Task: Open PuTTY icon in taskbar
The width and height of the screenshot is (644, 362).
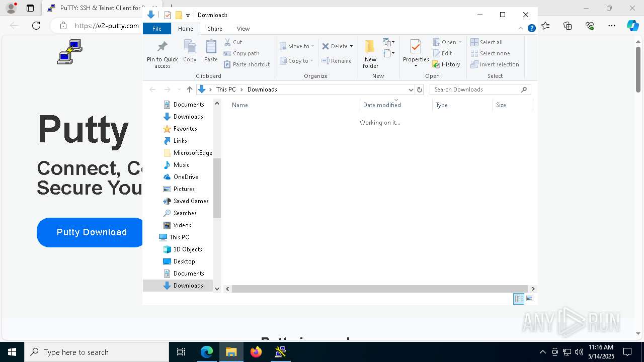Action: [281, 352]
